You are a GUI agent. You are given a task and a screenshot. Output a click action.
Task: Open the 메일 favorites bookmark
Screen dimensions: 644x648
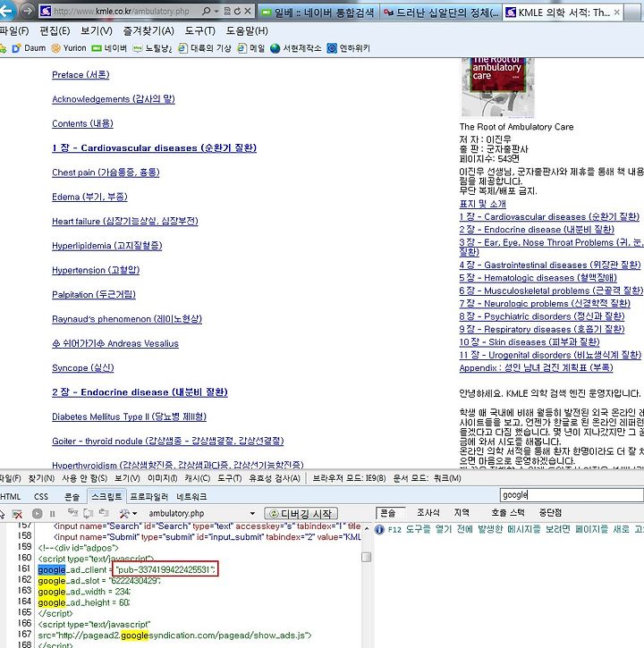tap(251, 48)
